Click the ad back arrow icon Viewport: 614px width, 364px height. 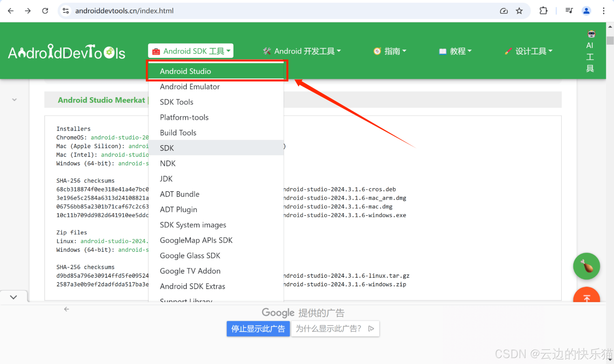pos(66,309)
